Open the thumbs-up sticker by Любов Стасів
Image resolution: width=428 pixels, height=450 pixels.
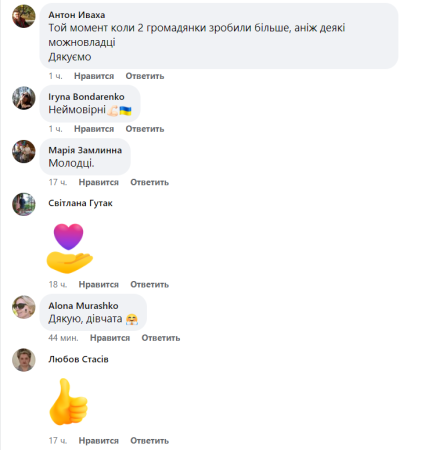pos(68,402)
